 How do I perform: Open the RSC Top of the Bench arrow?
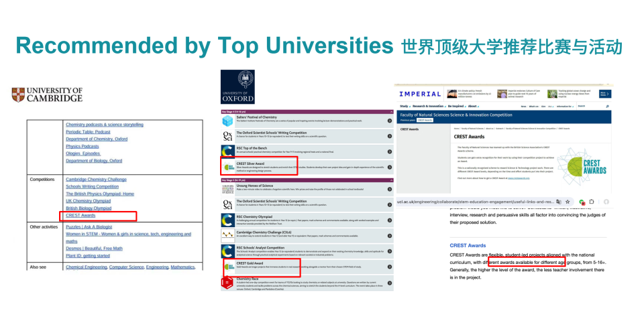(389, 152)
